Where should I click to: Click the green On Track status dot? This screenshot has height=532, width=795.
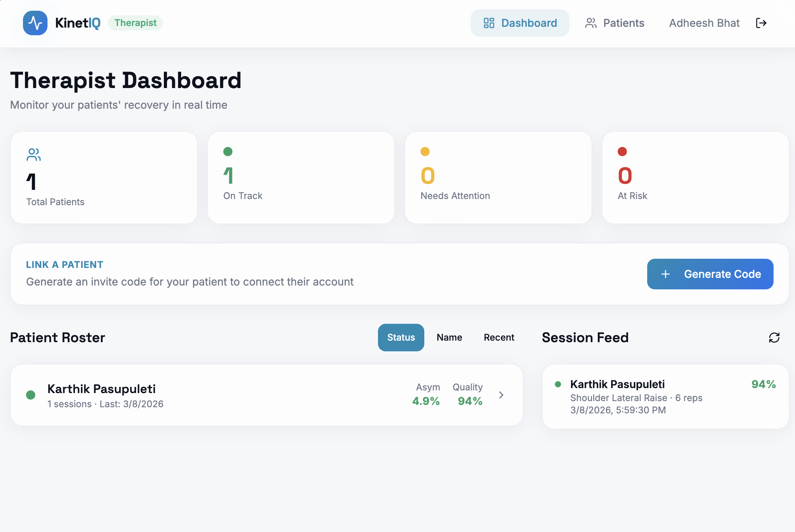point(228,152)
